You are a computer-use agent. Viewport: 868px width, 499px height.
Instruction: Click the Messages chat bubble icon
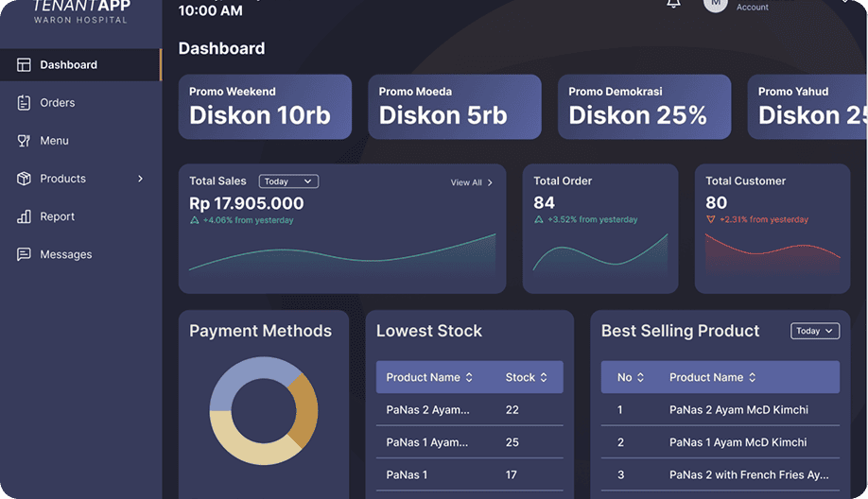(x=25, y=254)
